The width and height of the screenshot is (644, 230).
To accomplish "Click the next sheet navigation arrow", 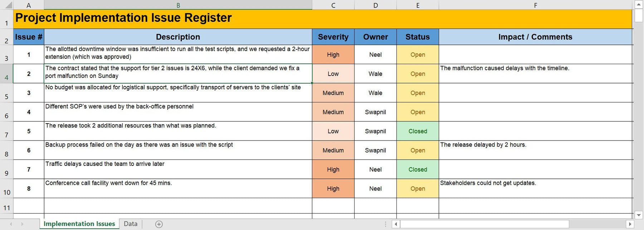I will click(22, 224).
